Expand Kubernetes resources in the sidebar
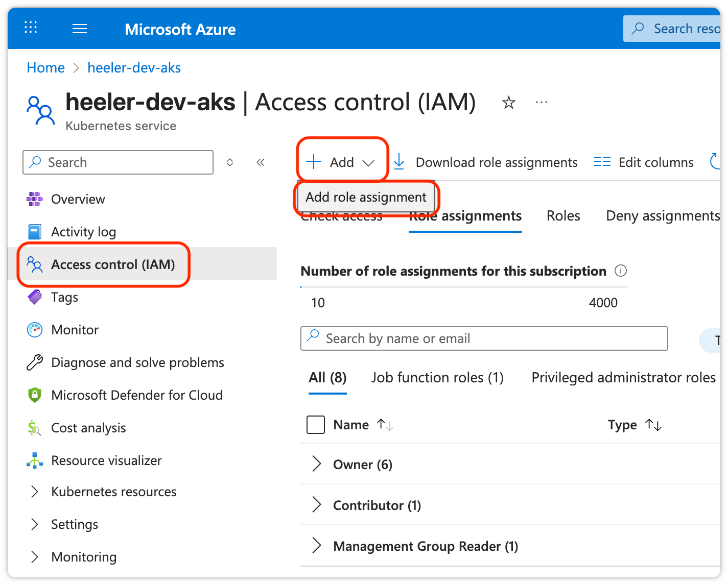The width and height of the screenshot is (728, 585). point(35,492)
